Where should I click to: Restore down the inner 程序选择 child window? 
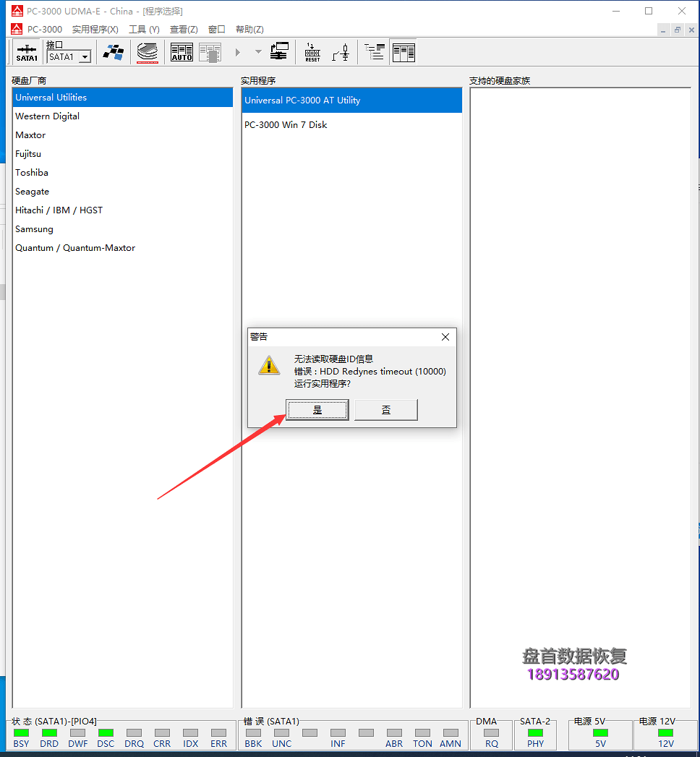click(x=678, y=30)
